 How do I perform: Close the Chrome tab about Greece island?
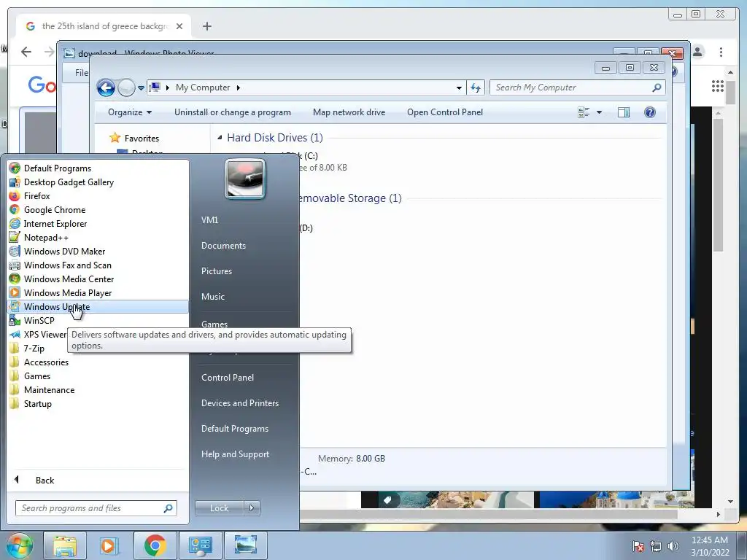point(179,26)
